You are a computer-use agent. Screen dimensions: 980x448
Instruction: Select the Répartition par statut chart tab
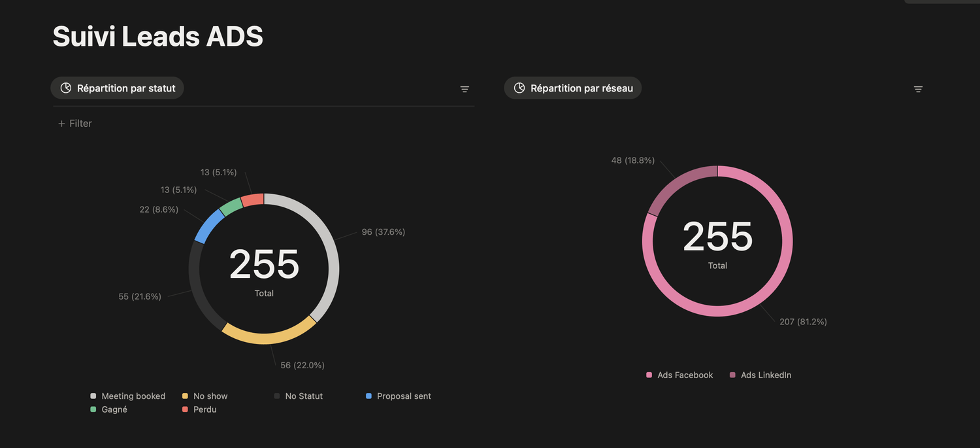[x=118, y=88]
